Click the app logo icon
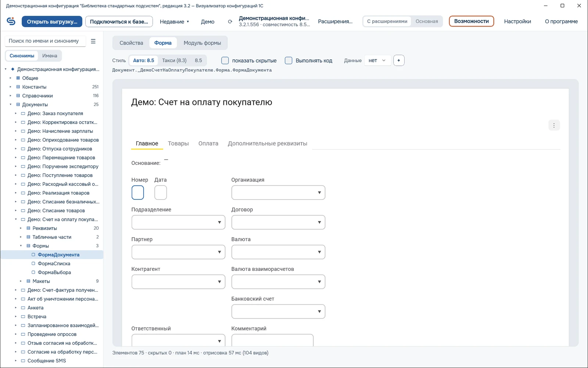The height and width of the screenshot is (368, 588). pos(11,21)
